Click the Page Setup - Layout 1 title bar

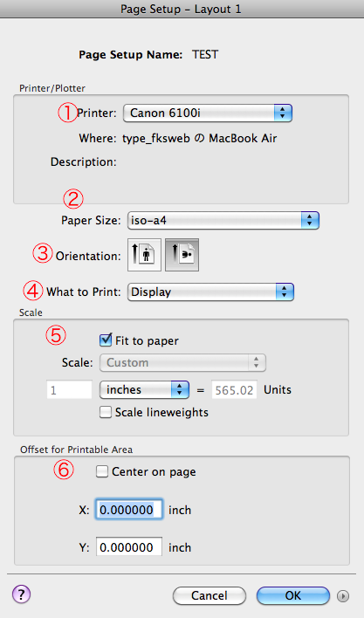point(182,9)
